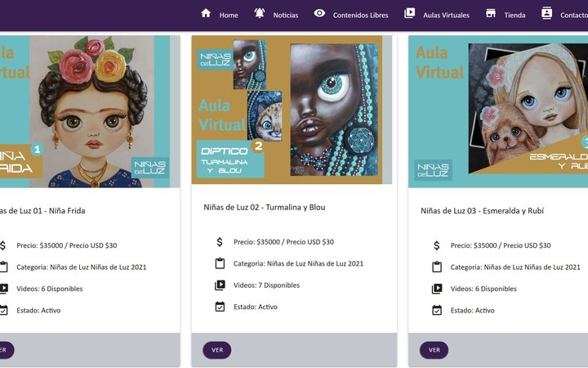Open the Noticias menu item
This screenshot has height=368, width=588.
click(285, 15)
